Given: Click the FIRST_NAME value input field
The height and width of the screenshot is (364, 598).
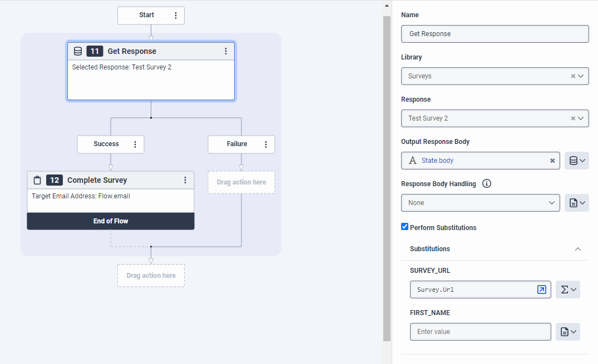Looking at the screenshot, I should coord(480,332).
